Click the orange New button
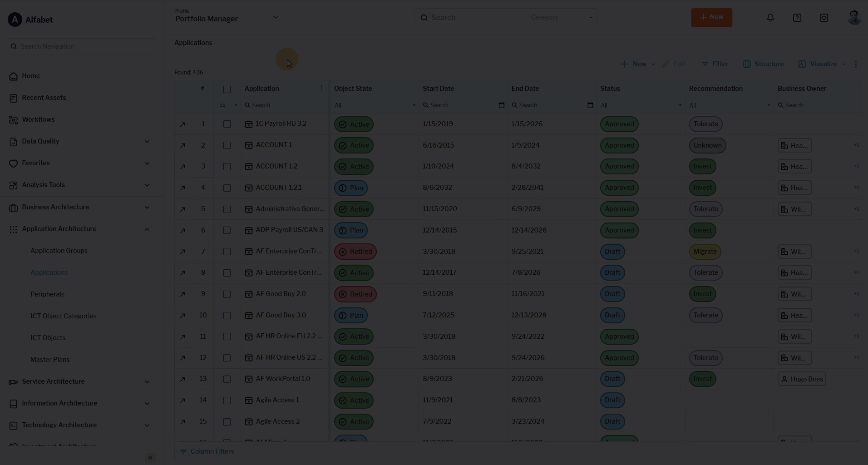 pos(711,18)
